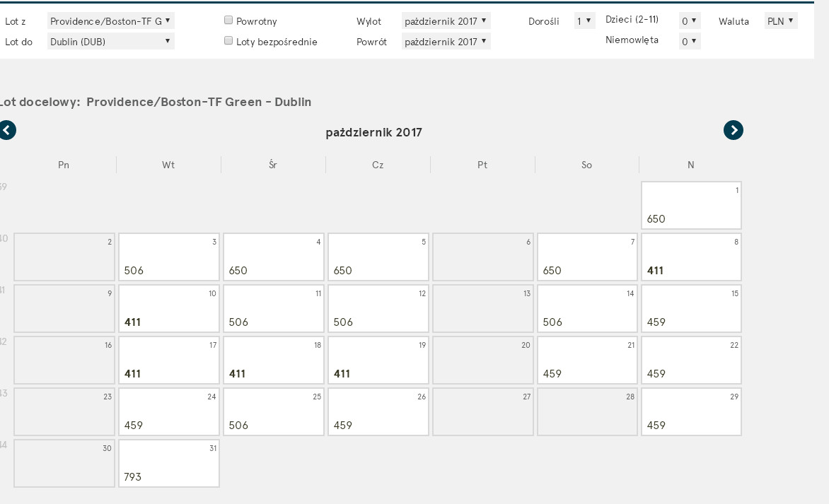Open the Lot do Dublin (DUB) dropdown

click(110, 41)
